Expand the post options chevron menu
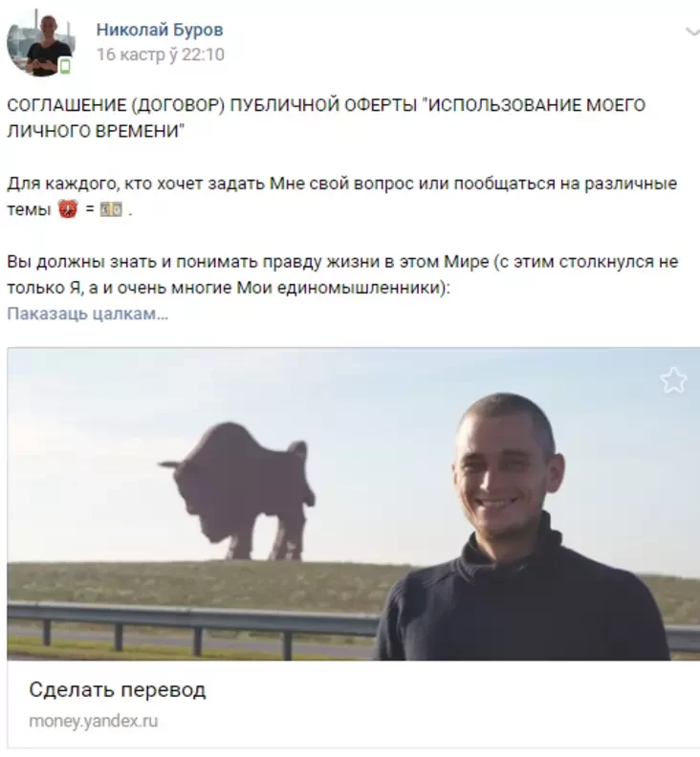The image size is (700, 757). point(692,32)
